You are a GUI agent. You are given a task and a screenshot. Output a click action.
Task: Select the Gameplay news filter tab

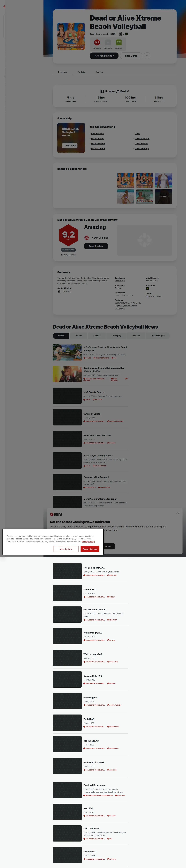116,336
